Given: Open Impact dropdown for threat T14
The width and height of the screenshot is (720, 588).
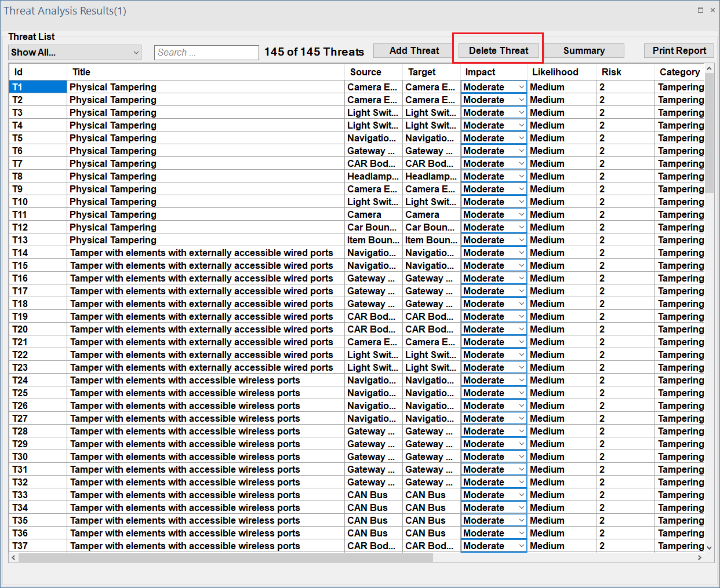Looking at the screenshot, I should point(521,253).
